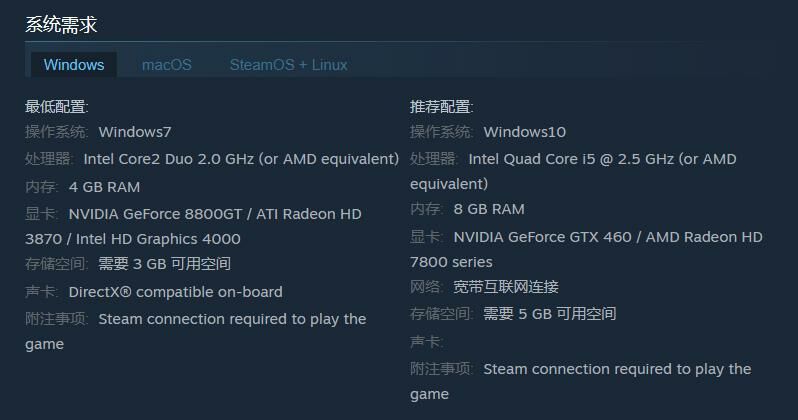Screen dimensions: 798x420
Task: Click the 8 GB RAM memory entry
Action: click(489, 209)
